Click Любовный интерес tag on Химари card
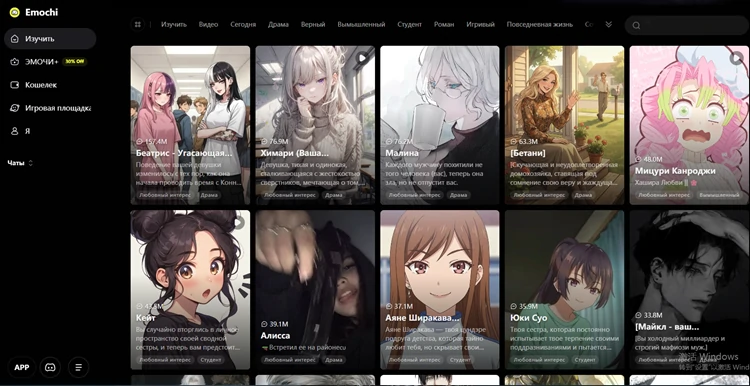This screenshot has height=386, width=750. pos(289,195)
